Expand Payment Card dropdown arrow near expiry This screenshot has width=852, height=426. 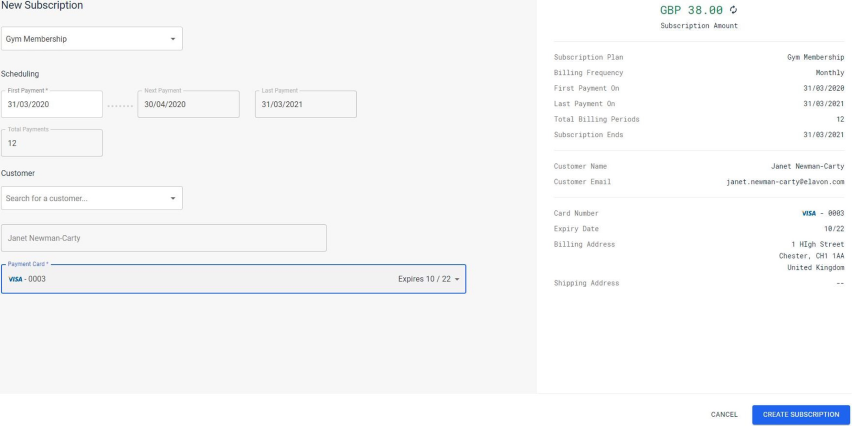coord(458,279)
